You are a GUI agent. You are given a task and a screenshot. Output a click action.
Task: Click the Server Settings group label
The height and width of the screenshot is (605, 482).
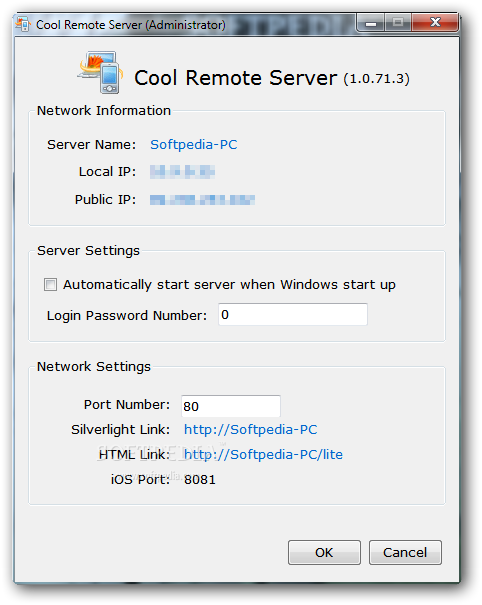[x=88, y=251]
